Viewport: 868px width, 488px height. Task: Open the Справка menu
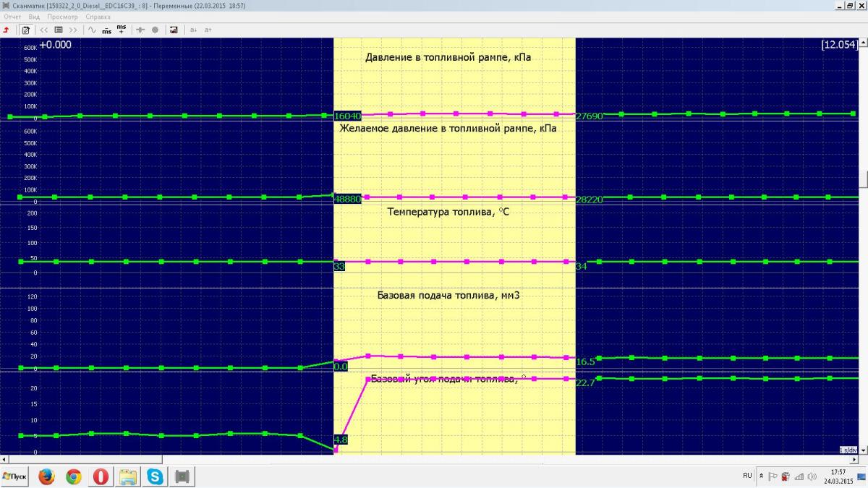click(98, 16)
